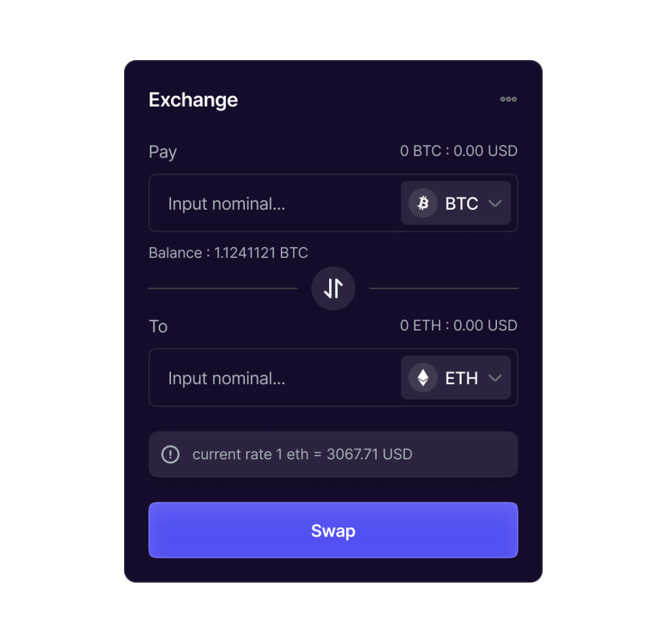Select the BTC currency label
The height and width of the screenshot is (644, 666).
pos(462,204)
